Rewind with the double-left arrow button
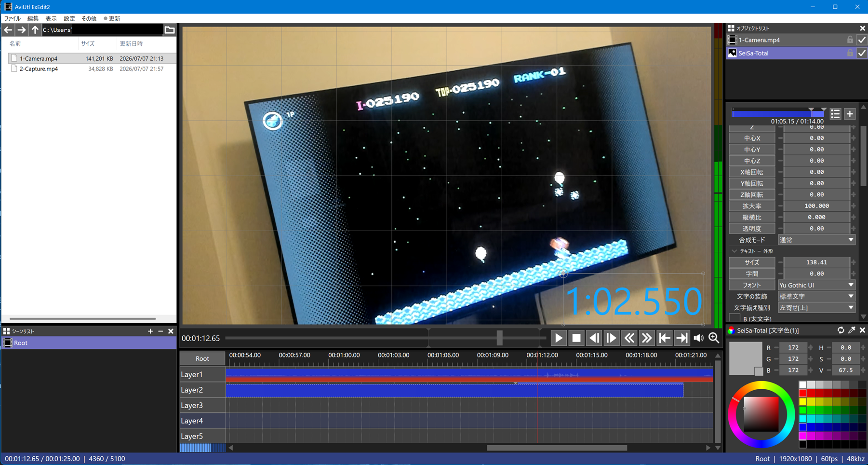The image size is (868, 465). pyautogui.click(x=629, y=338)
